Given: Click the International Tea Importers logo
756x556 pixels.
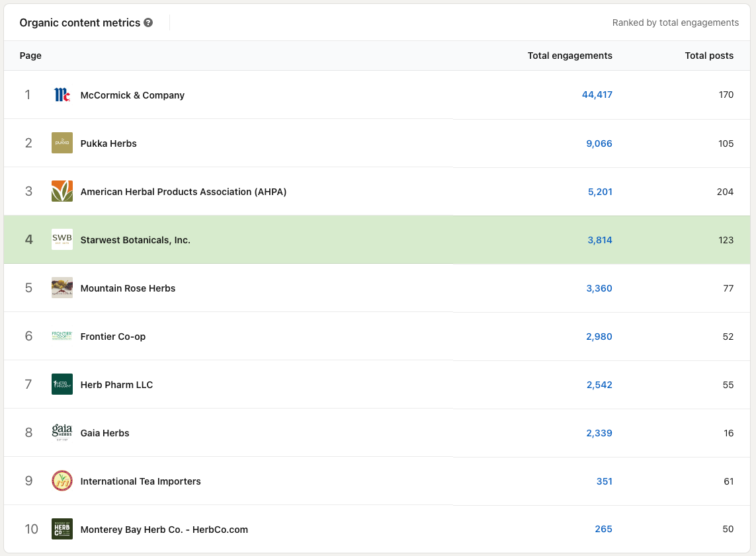Looking at the screenshot, I should pyautogui.click(x=62, y=481).
